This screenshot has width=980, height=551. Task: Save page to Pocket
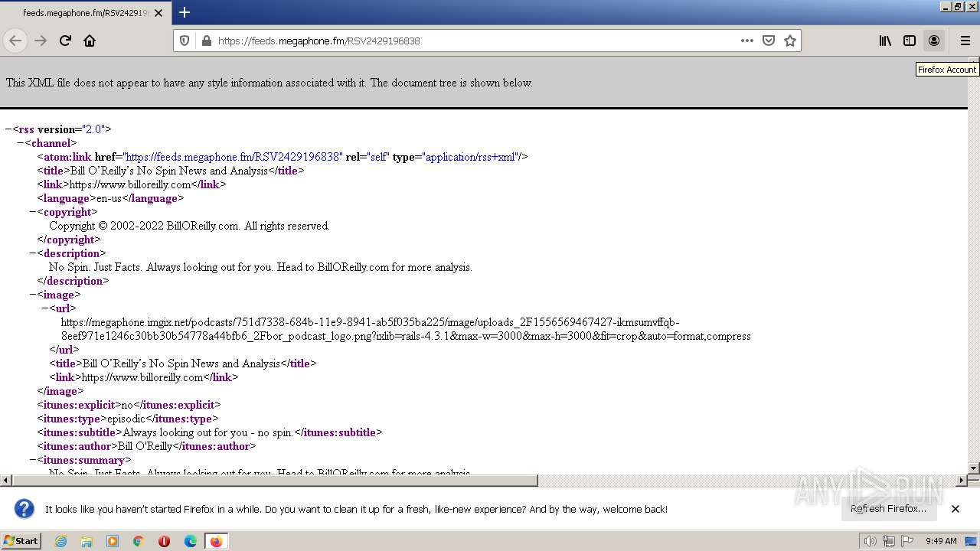tap(769, 41)
